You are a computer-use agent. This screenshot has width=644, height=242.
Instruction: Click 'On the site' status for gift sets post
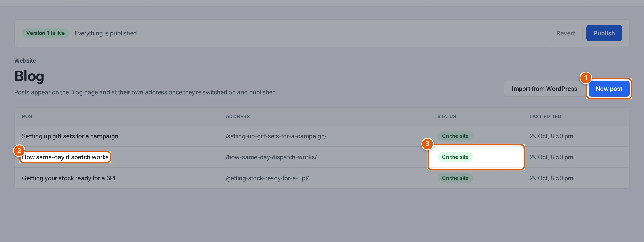point(455,136)
